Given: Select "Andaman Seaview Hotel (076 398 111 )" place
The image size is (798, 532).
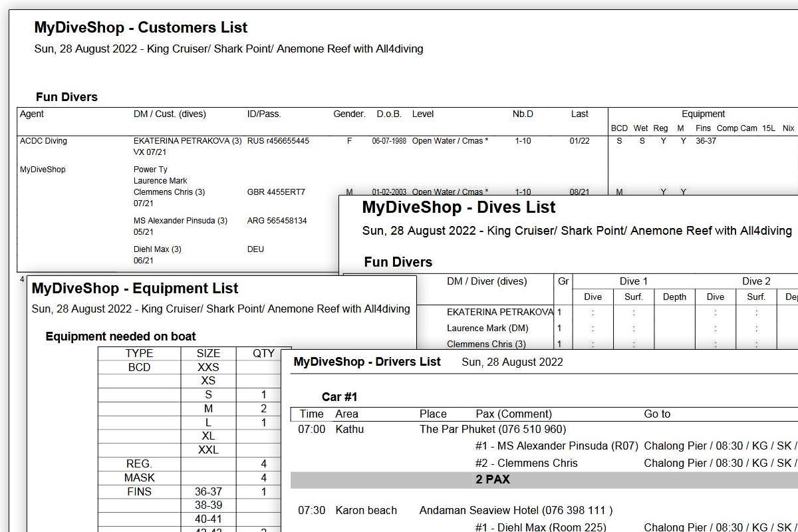Looking at the screenshot, I should pos(516,511).
